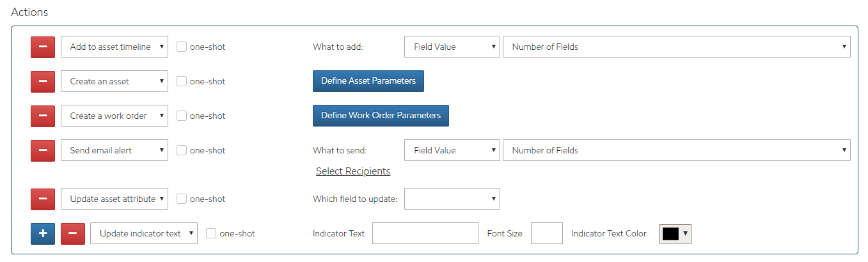
Task: Click Define Asset Parameters button
Action: pyautogui.click(x=368, y=81)
